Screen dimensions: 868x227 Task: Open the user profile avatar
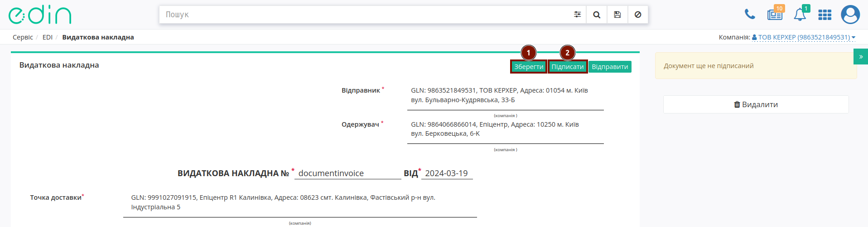850,15
